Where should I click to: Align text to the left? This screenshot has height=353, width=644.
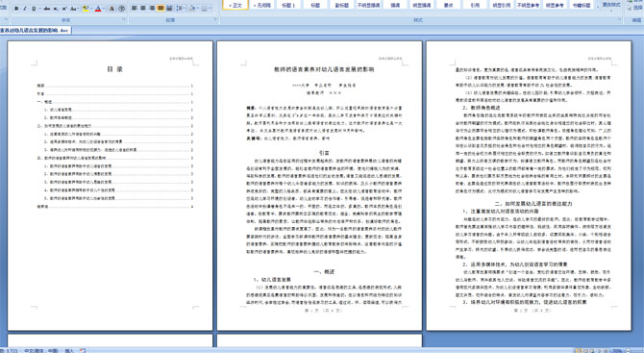(x=134, y=8)
